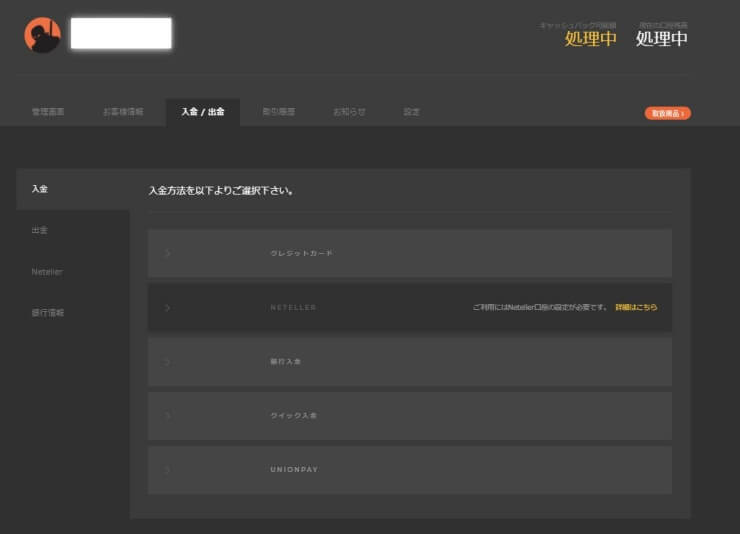Viewport: 740px width, 534px height.
Task: Open 銀行情報 in the left sidebar
Action: [x=48, y=313]
